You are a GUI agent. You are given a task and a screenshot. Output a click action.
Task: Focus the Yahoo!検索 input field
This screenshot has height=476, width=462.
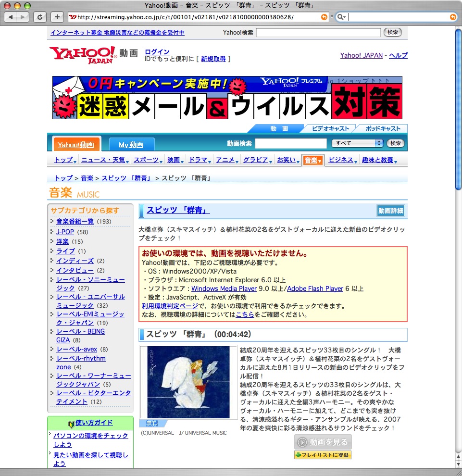[318, 33]
